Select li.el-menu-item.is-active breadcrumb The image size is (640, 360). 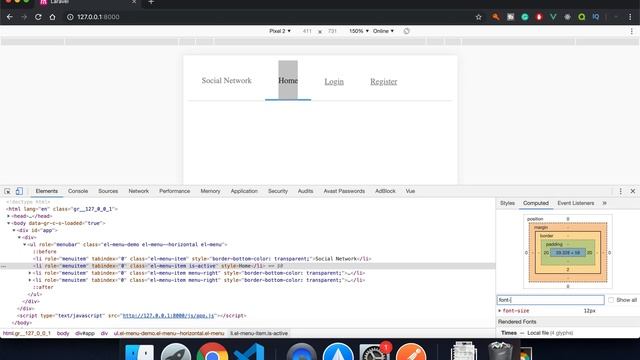[259, 333]
